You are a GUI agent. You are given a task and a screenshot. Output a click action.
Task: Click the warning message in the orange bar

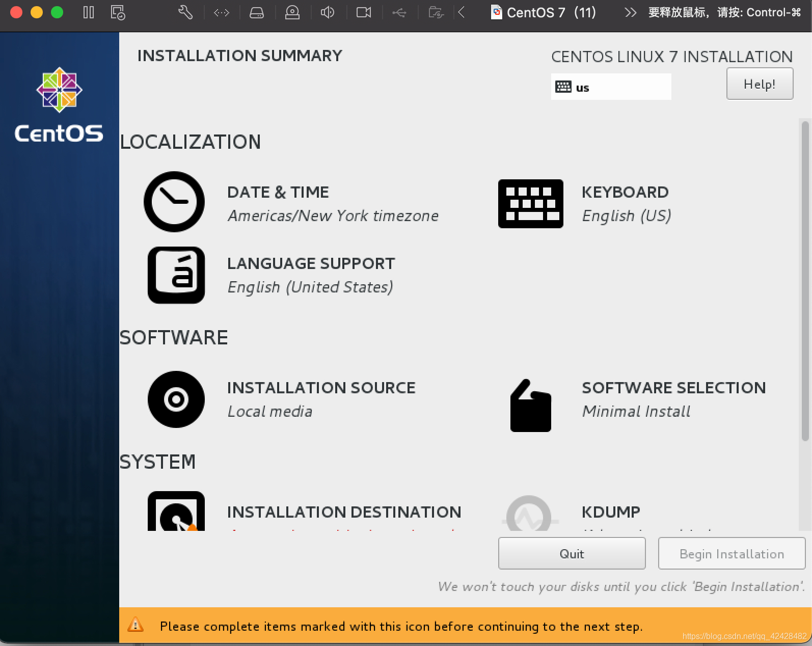(401, 626)
